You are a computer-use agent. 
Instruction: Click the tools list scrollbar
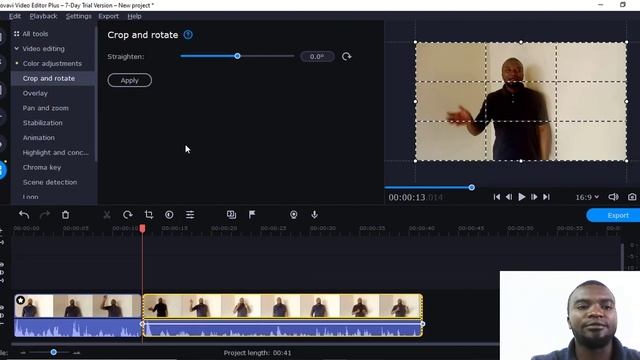tap(96, 94)
